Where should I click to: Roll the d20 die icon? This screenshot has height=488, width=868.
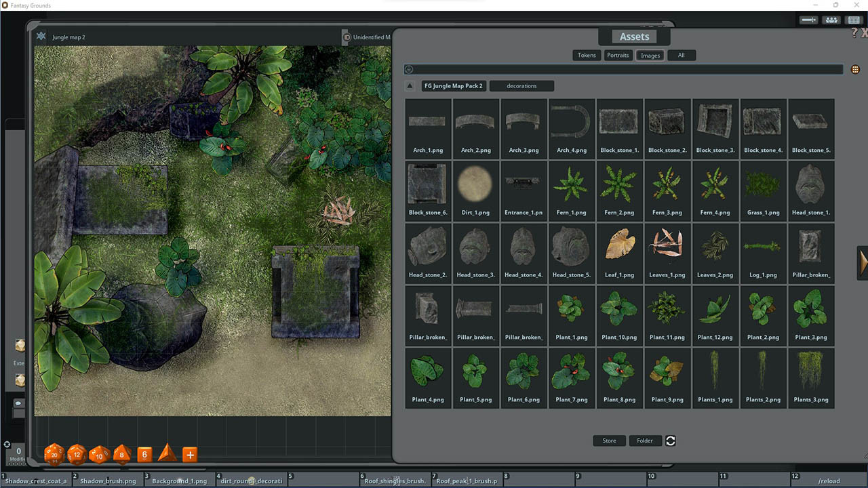54,454
